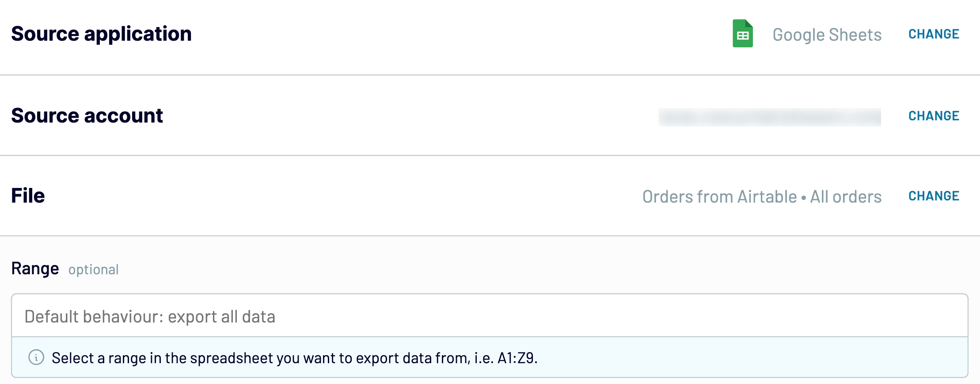Change the source application

[934, 34]
